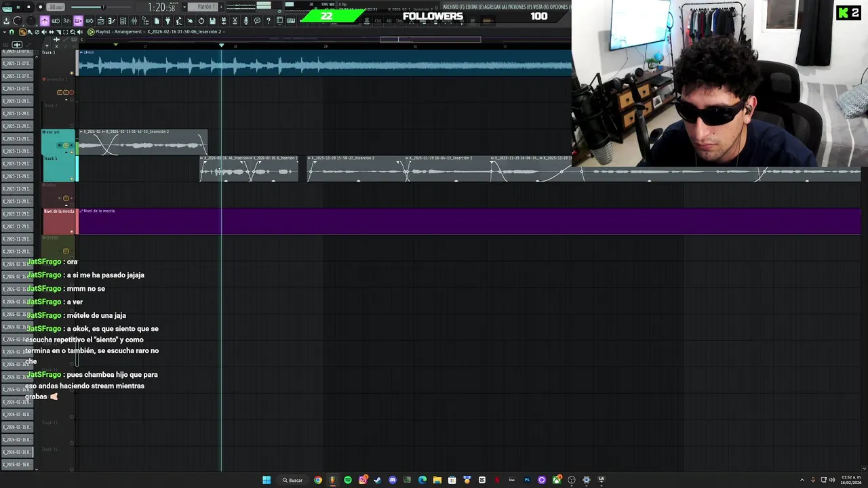Add a new pattern with plus button
868x488 pixels.
pyautogui.click(x=221, y=7)
